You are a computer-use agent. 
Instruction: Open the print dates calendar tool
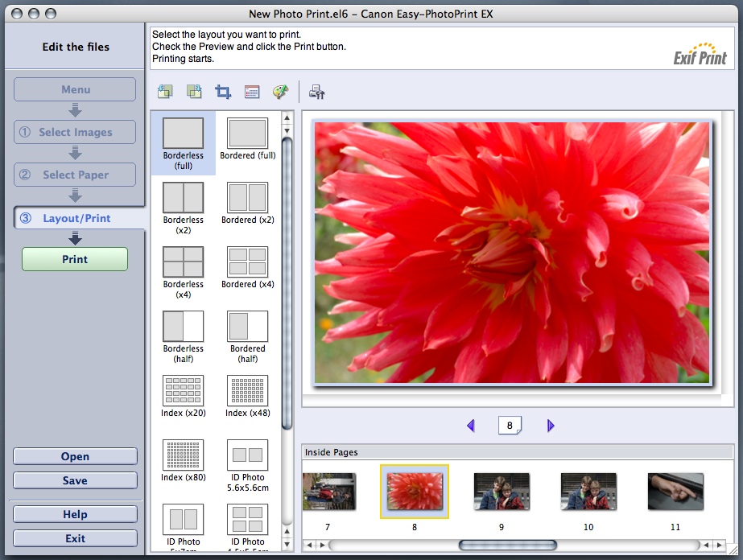point(252,92)
